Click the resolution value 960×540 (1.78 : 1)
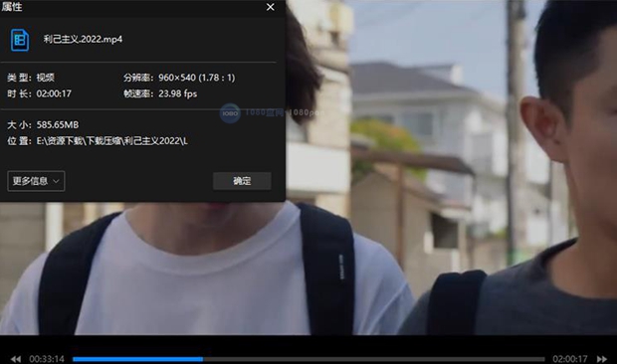Image resolution: width=617 pixels, height=364 pixels. (x=197, y=78)
